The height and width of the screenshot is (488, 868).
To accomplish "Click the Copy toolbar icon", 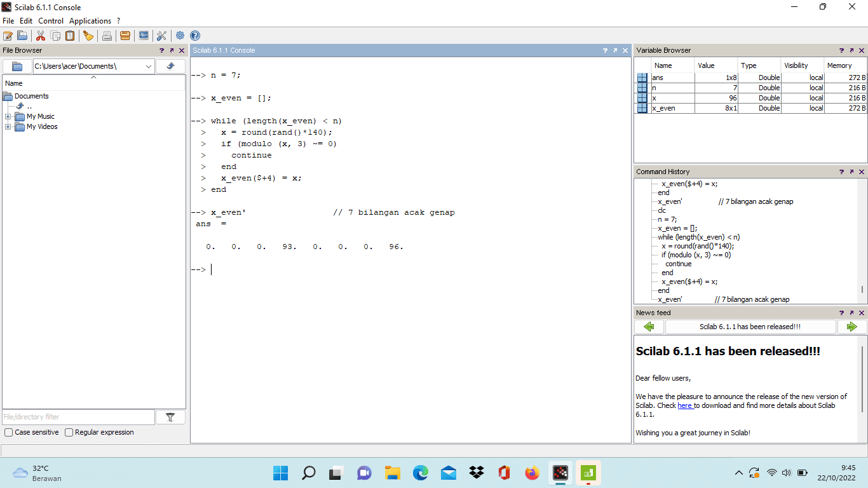I will click(x=55, y=36).
